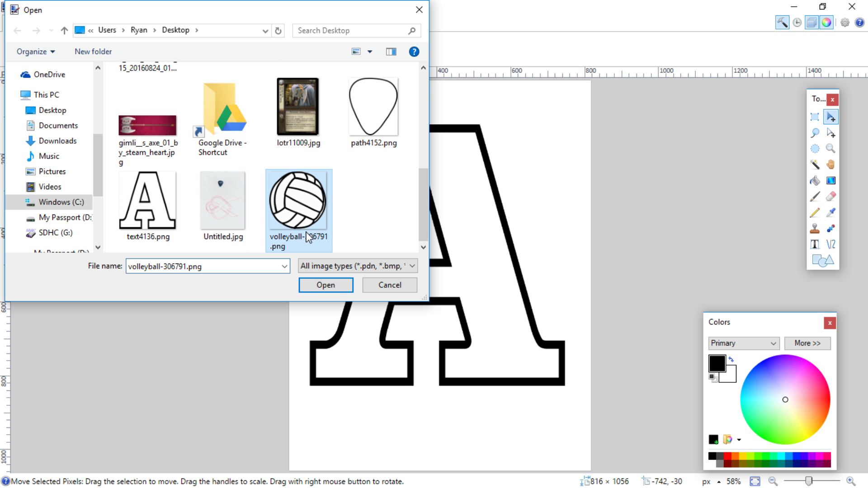Click the More >> button in Colors
Viewport: 868px width, 488px height.
(x=807, y=343)
